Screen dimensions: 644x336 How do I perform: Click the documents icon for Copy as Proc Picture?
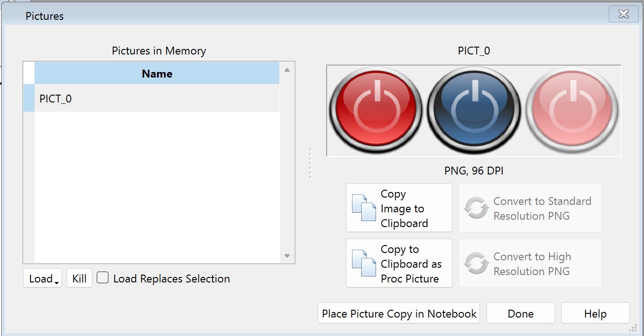pyautogui.click(x=364, y=264)
